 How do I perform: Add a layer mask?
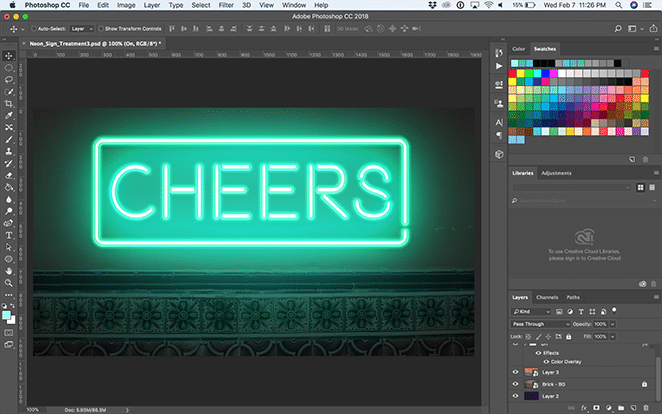pyautogui.click(x=596, y=408)
